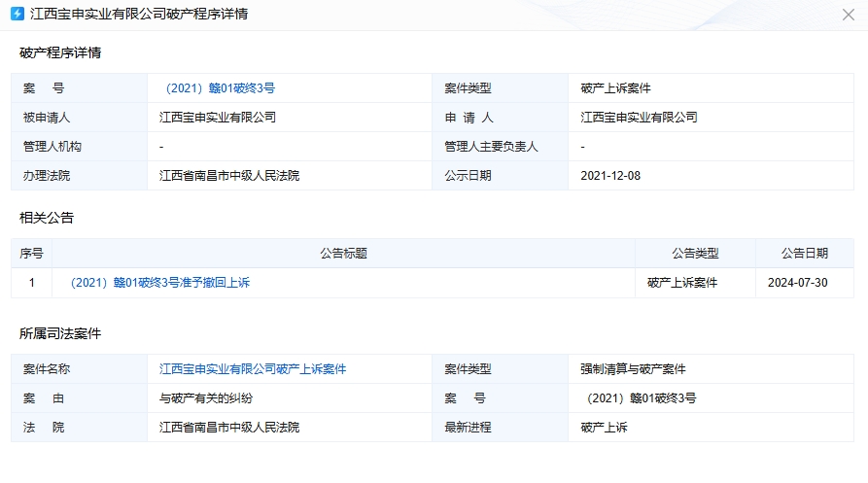This screenshot has height=483, width=868.
Task: Click the dialog title 江西宝申实业有限公司破产程序详情
Action: pyautogui.click(x=139, y=14)
